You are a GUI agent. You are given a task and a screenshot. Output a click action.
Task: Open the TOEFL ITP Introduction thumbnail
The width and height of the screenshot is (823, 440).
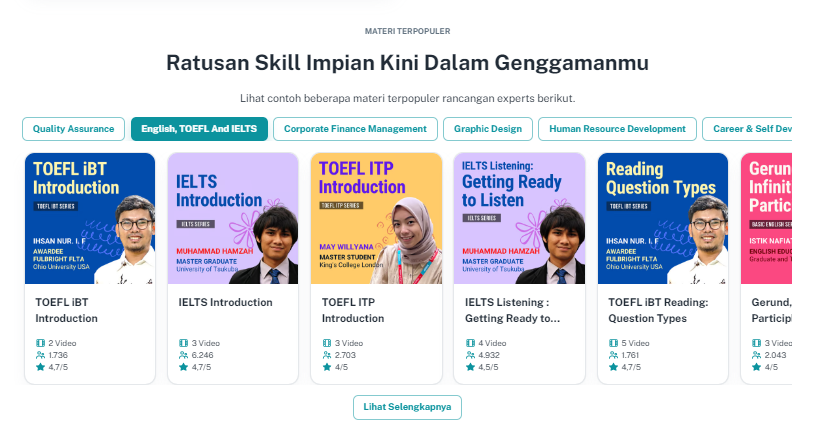pos(376,218)
